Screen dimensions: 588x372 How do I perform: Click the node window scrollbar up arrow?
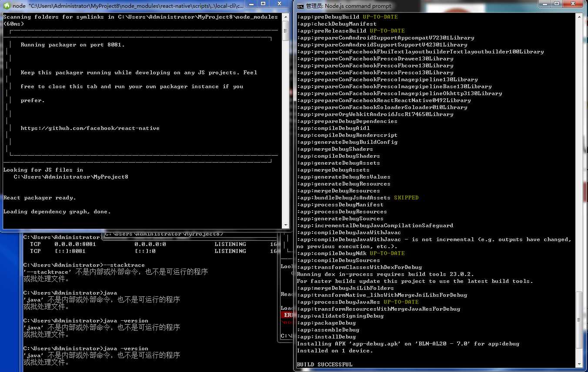[286, 17]
